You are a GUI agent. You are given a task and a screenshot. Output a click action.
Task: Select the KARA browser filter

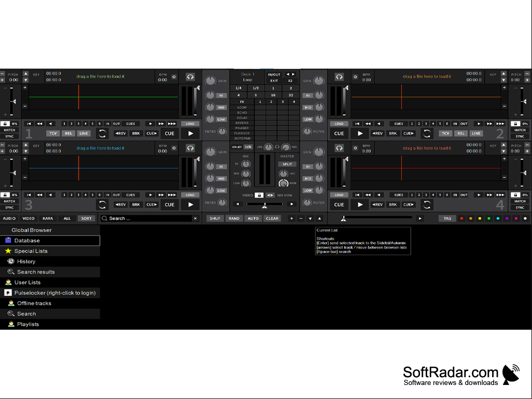coord(48,218)
